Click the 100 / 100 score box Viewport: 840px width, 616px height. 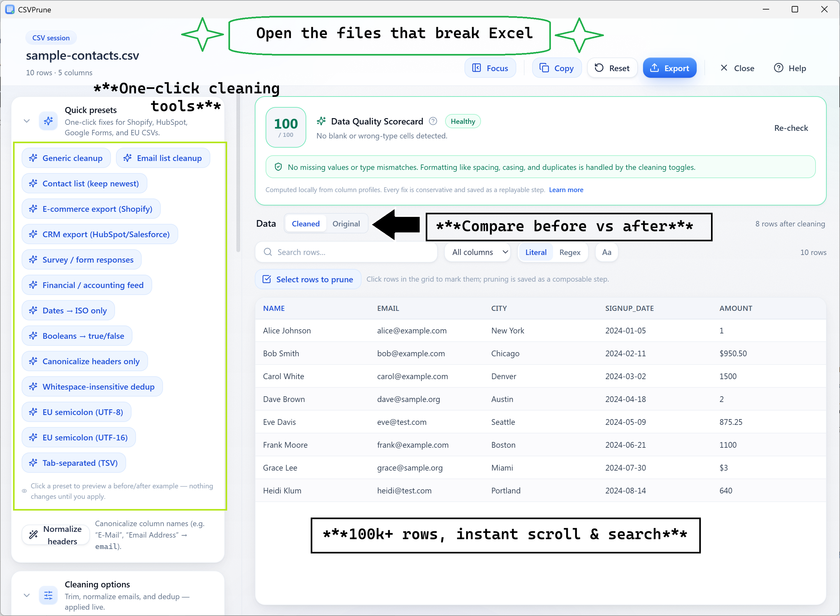click(x=286, y=127)
